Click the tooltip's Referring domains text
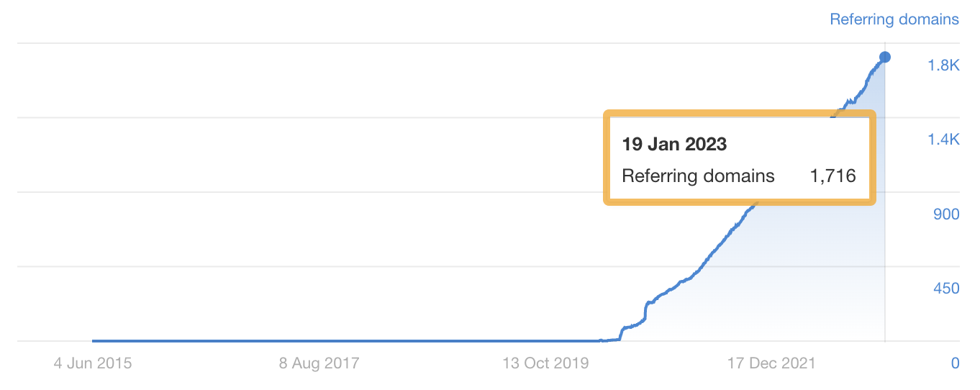The height and width of the screenshot is (390, 980). (x=698, y=176)
